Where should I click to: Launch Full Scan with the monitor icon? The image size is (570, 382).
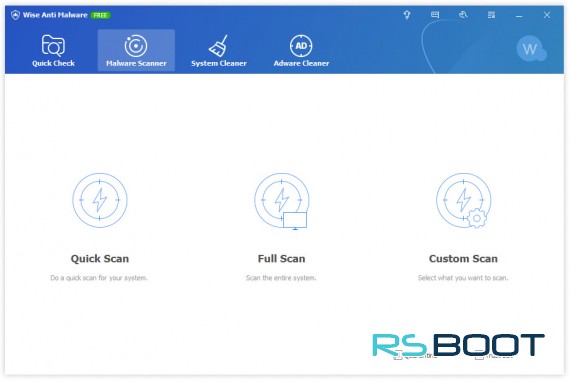281,201
